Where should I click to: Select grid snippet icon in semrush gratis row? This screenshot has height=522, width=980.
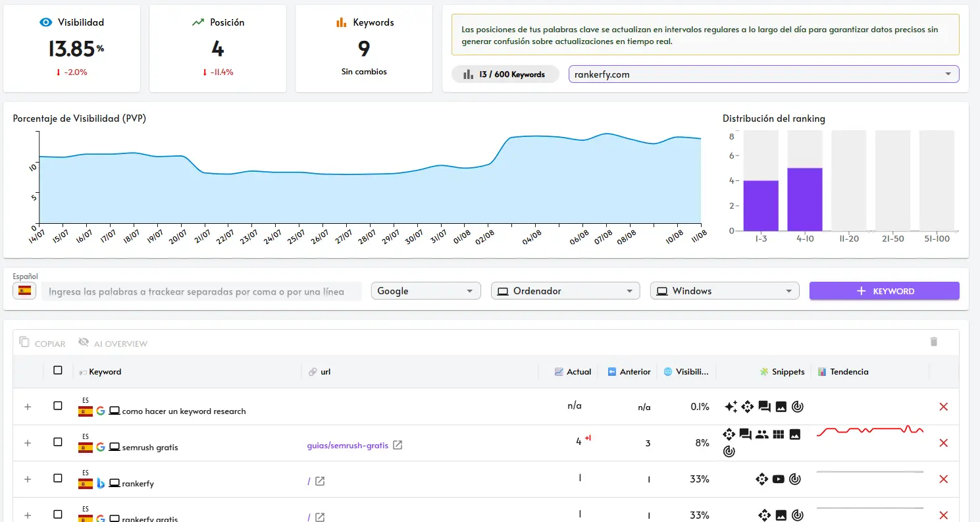click(x=779, y=434)
